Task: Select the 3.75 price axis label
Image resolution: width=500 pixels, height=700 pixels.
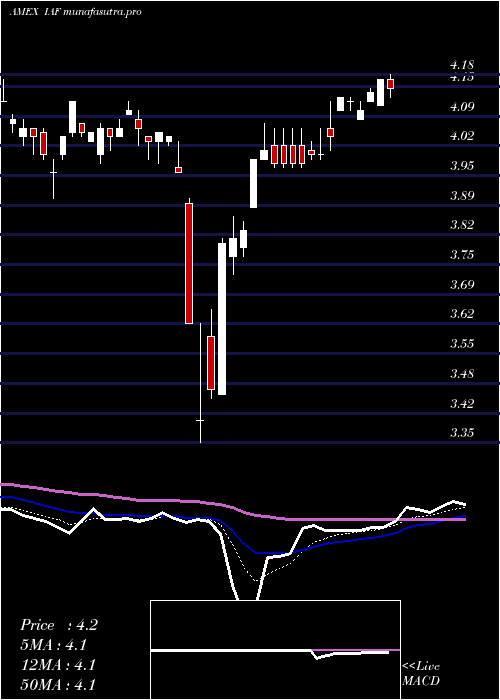Action: click(462, 254)
